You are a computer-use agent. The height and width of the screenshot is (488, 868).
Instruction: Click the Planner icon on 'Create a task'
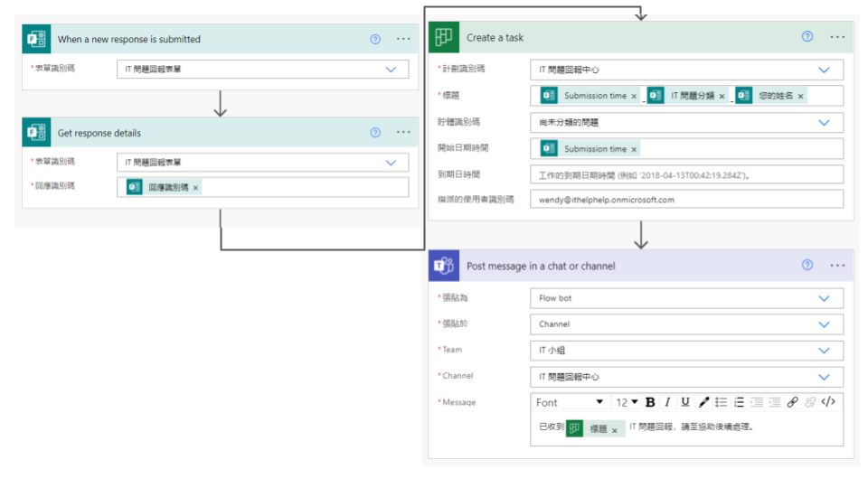tap(444, 37)
